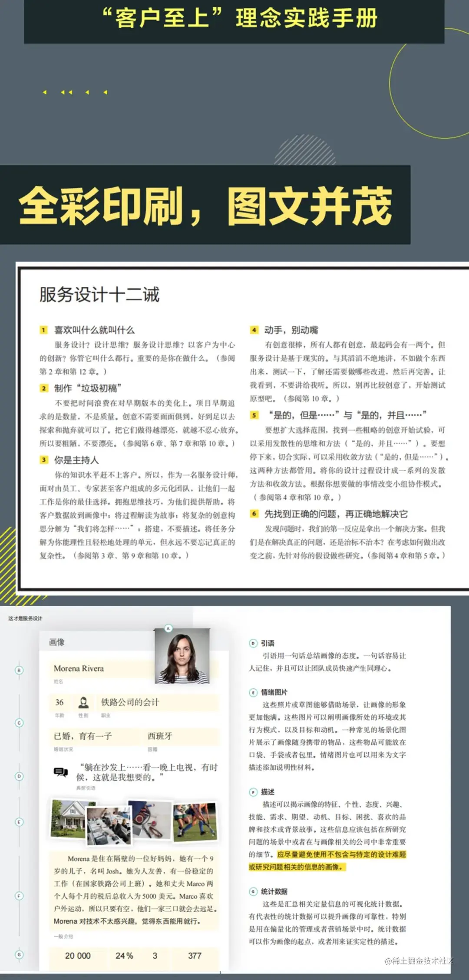Click the name Morena Rivera
Screen dimensions: 469x980
point(79,668)
